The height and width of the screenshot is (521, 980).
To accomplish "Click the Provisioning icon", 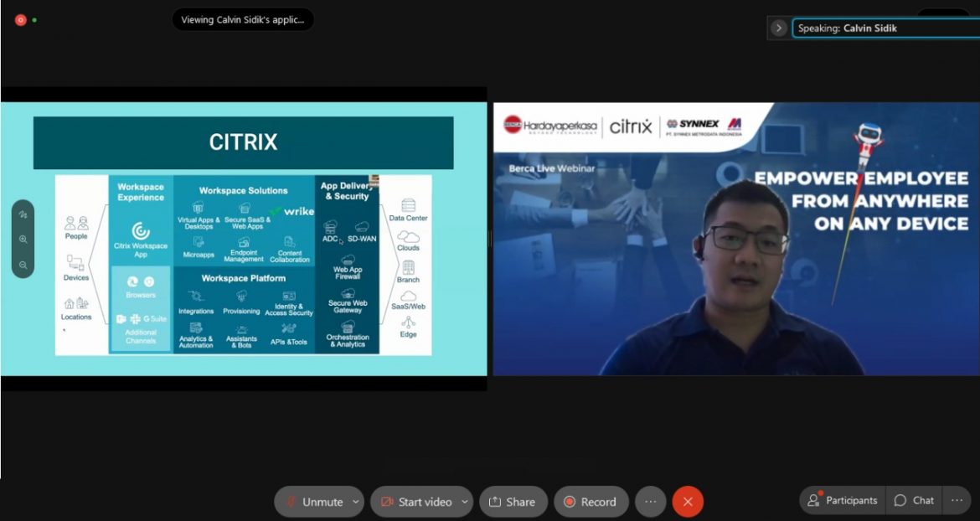I will pyautogui.click(x=241, y=297).
